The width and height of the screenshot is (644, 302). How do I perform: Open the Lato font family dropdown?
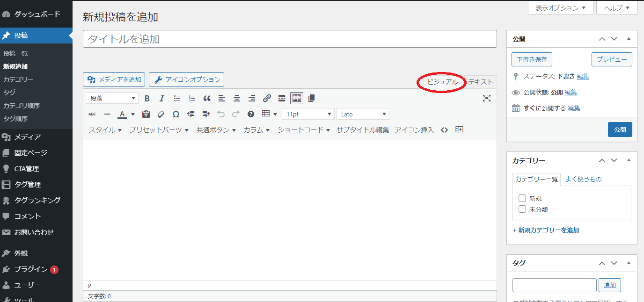tap(363, 114)
